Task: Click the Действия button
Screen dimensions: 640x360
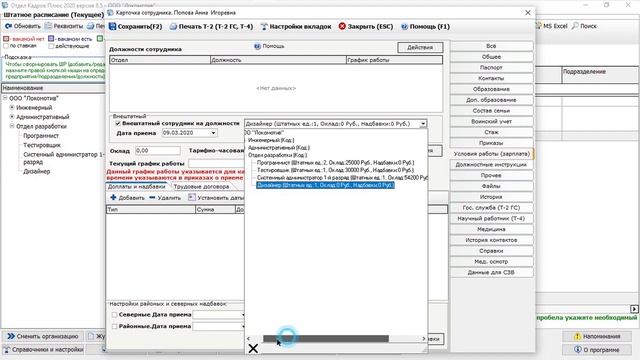Action: 420,47
